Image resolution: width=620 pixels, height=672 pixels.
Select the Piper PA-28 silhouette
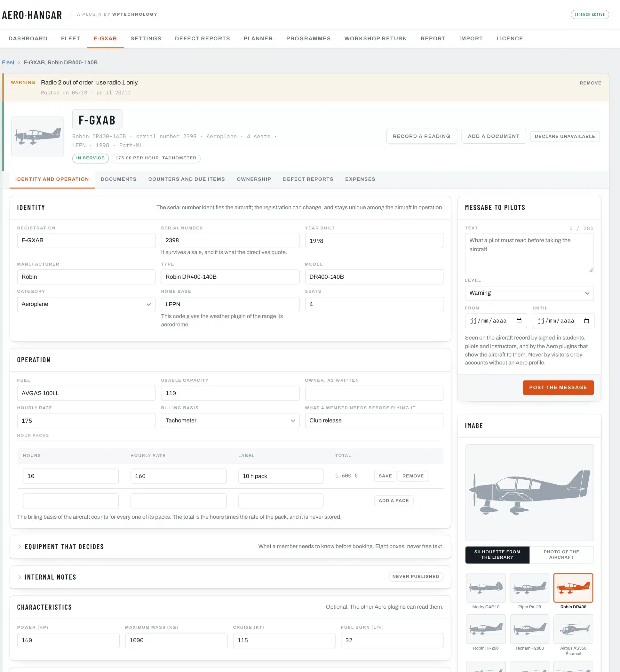(529, 588)
